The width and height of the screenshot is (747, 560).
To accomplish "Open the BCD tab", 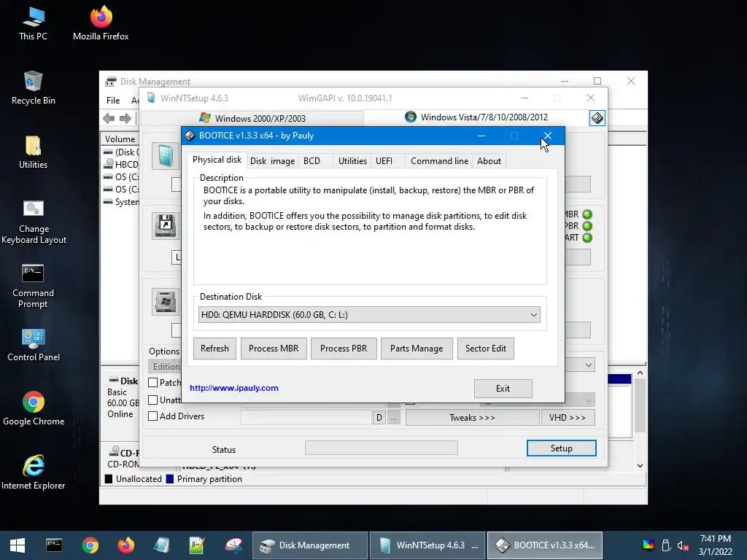I will click(312, 161).
